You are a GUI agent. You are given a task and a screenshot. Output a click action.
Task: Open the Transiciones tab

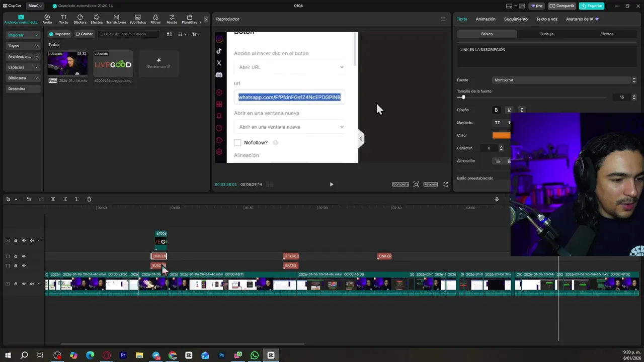[116, 19]
